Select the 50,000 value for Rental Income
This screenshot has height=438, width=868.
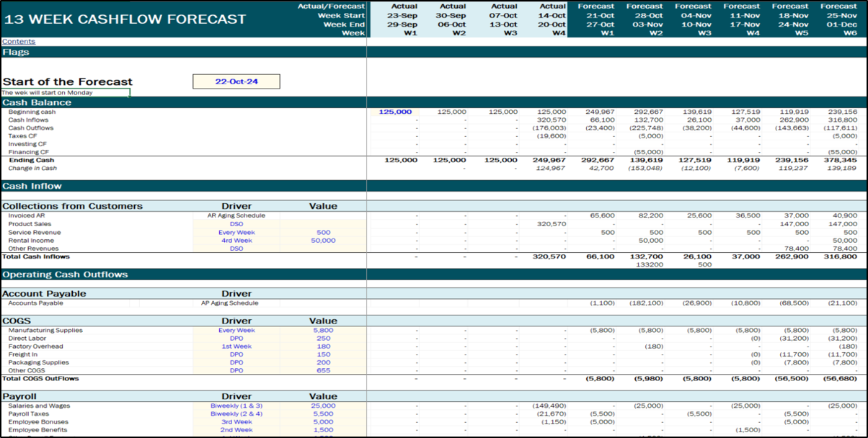(323, 241)
